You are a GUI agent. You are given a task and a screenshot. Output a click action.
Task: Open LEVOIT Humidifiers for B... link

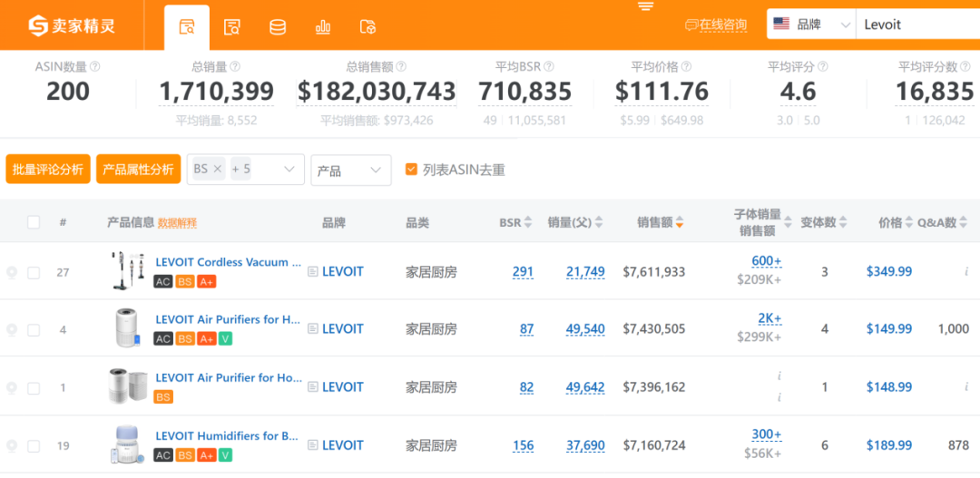coord(227,436)
